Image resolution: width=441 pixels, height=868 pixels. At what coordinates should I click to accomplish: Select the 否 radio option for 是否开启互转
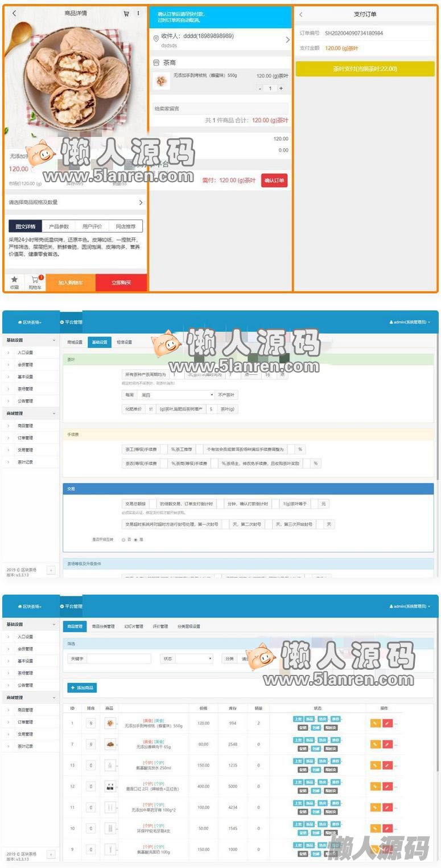click(123, 540)
